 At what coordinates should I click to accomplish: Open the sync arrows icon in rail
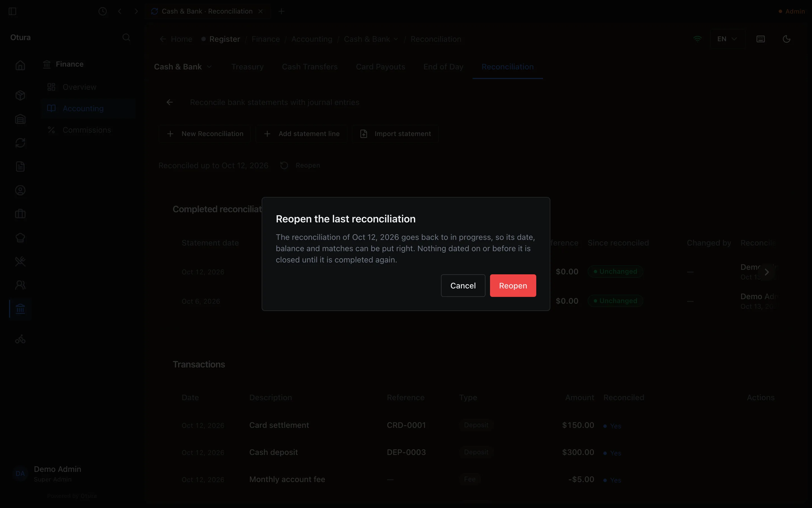point(20,143)
